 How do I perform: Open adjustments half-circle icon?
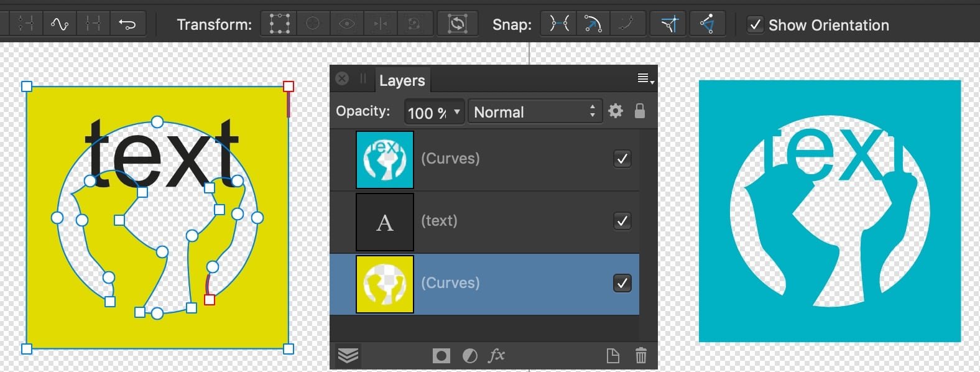469,356
